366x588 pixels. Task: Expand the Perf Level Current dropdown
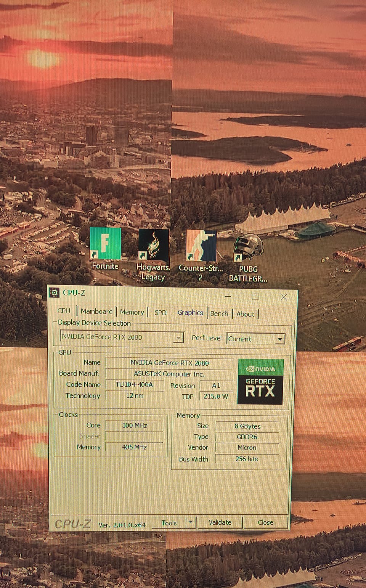(280, 339)
